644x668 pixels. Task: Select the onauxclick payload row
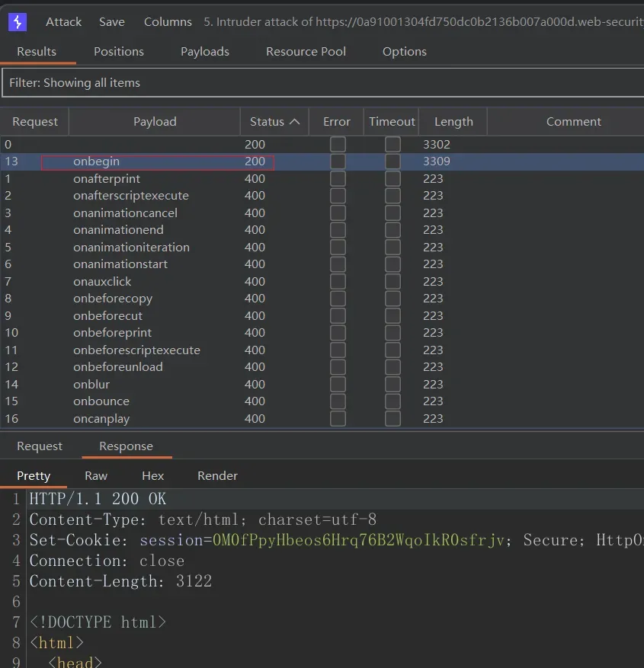coord(322,282)
